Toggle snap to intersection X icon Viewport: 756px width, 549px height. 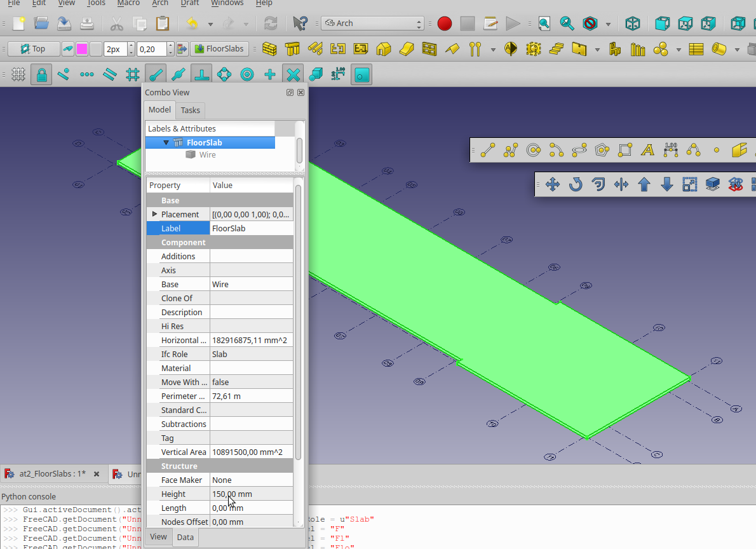click(x=293, y=75)
